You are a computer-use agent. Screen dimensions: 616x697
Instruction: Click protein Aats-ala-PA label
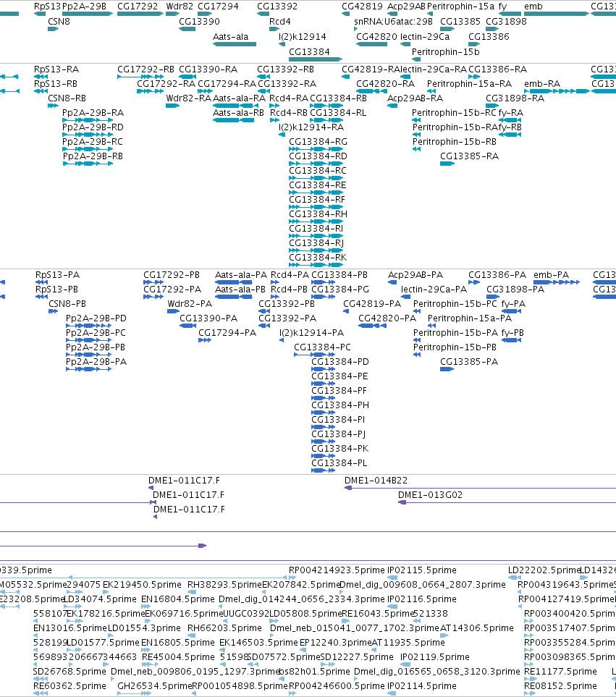point(241,275)
